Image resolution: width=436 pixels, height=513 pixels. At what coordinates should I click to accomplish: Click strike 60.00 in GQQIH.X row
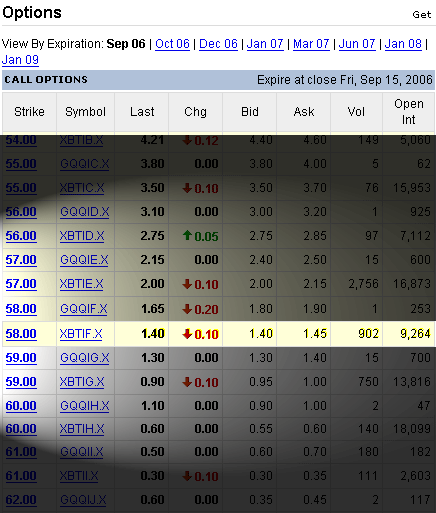pyautogui.click(x=21, y=406)
